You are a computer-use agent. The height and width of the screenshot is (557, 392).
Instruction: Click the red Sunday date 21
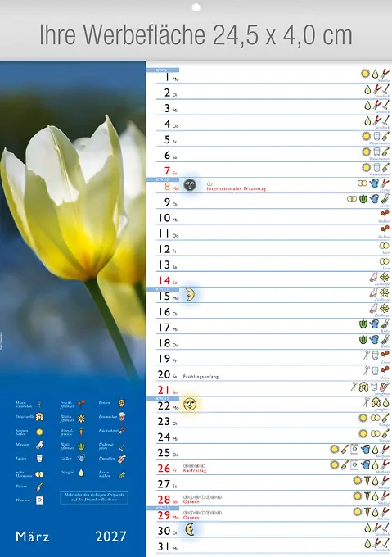coord(164,390)
